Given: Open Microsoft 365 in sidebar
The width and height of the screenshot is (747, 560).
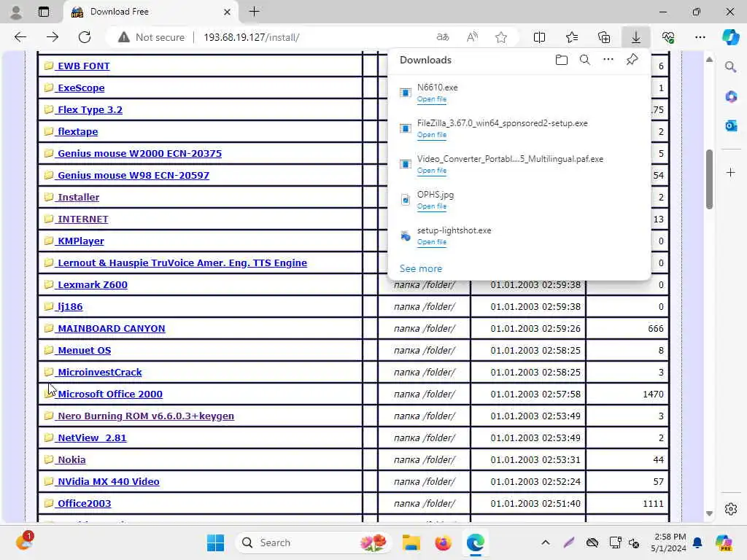Looking at the screenshot, I should (730, 97).
